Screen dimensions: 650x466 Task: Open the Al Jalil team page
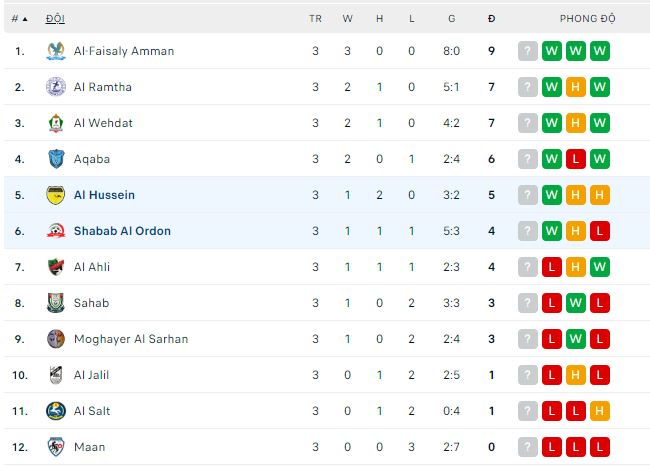click(x=91, y=375)
